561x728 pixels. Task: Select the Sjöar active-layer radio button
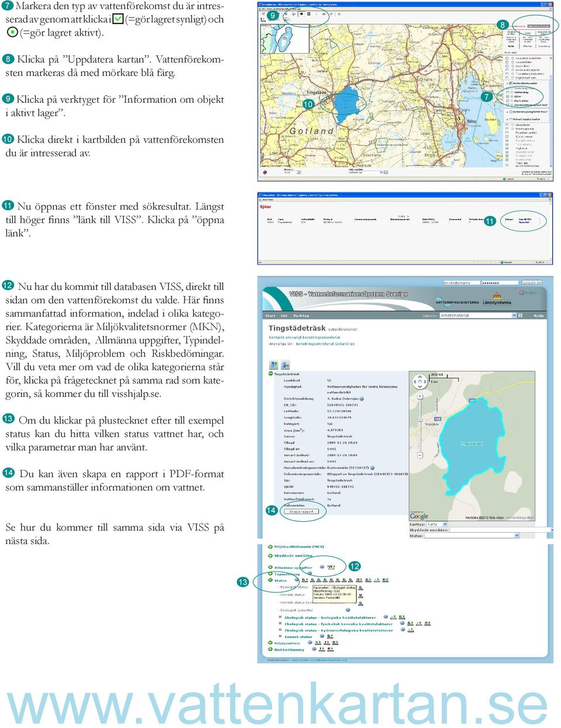coord(512,96)
